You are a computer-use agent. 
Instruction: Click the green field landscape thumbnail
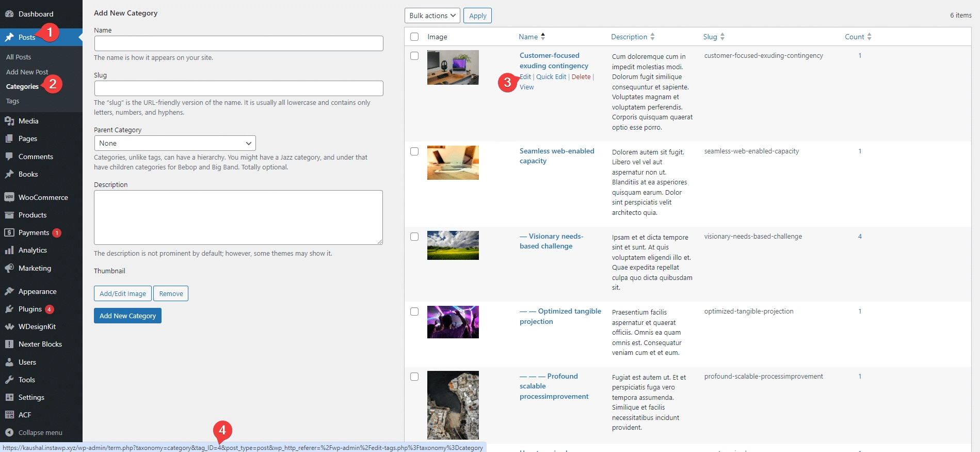(x=453, y=245)
